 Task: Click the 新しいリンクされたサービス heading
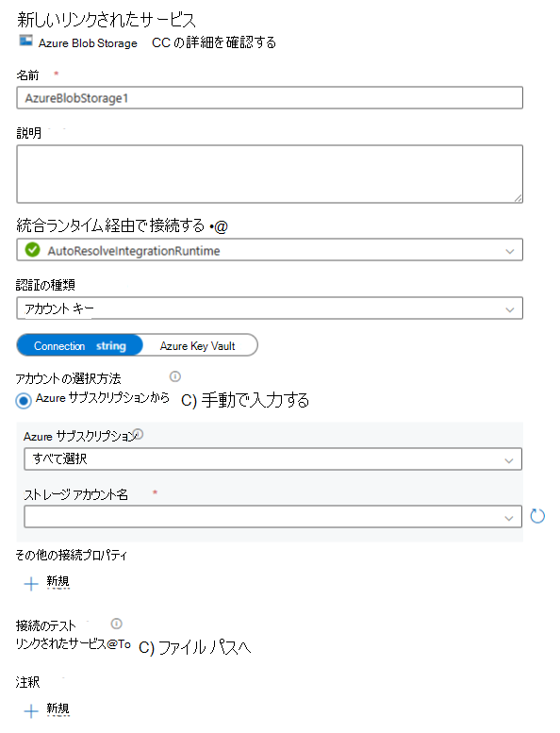coord(107,20)
